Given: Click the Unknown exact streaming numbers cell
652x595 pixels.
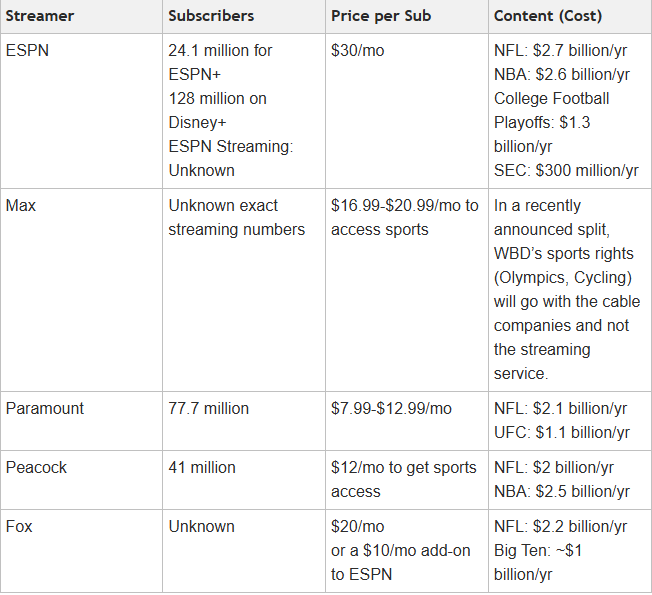Looking at the screenshot, I should [x=236, y=217].
